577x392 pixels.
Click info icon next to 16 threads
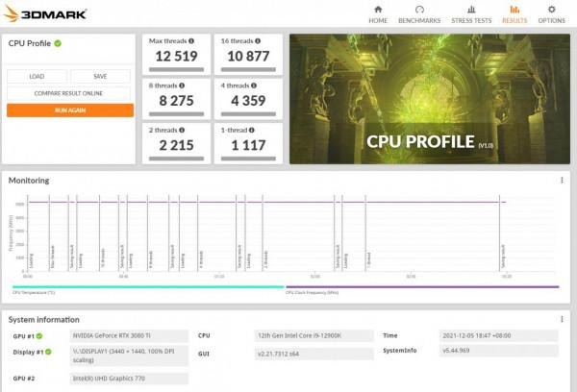click(x=258, y=40)
